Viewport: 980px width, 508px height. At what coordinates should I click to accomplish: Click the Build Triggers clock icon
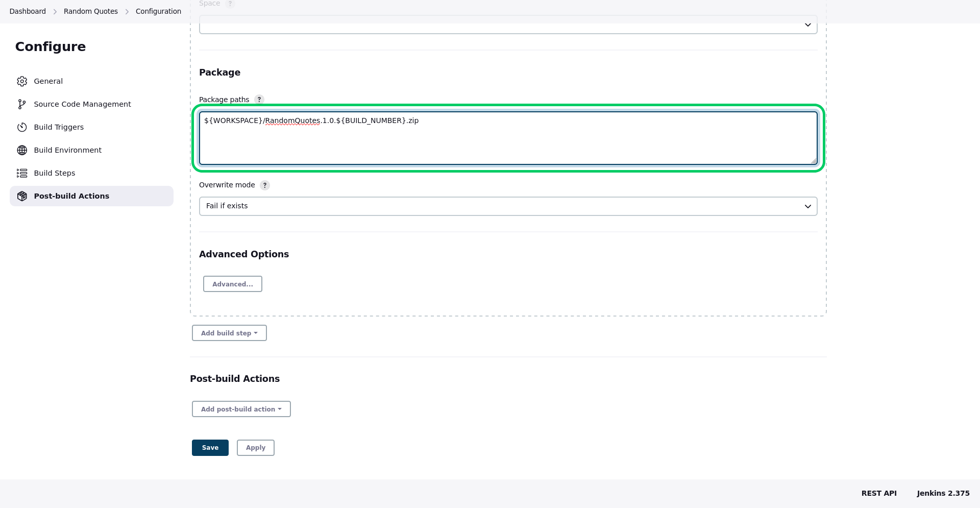(22, 127)
